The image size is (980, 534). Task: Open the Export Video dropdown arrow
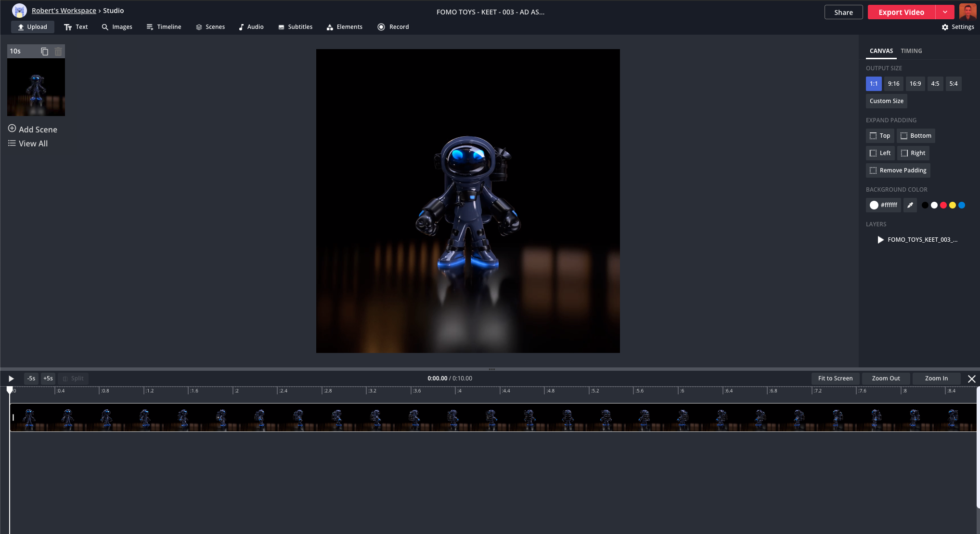click(945, 12)
